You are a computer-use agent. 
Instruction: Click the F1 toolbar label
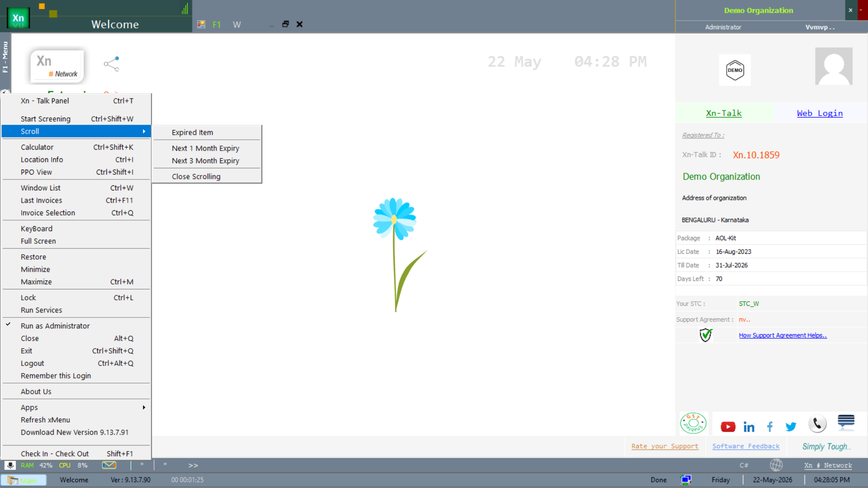coord(217,24)
